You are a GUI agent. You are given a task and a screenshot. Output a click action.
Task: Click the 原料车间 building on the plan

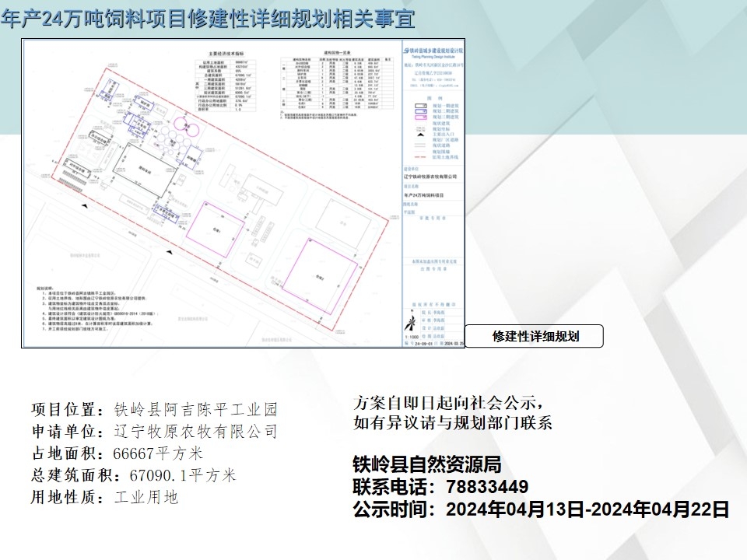coord(145,170)
